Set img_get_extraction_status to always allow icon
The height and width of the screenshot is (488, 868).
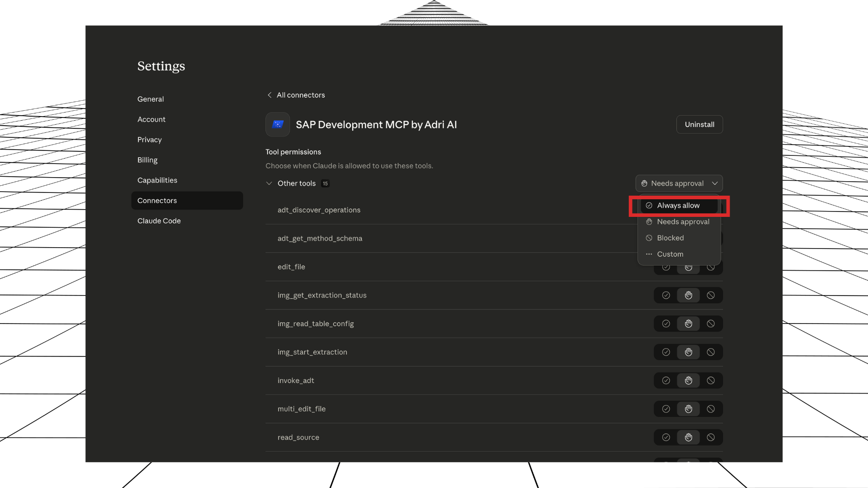(x=666, y=295)
